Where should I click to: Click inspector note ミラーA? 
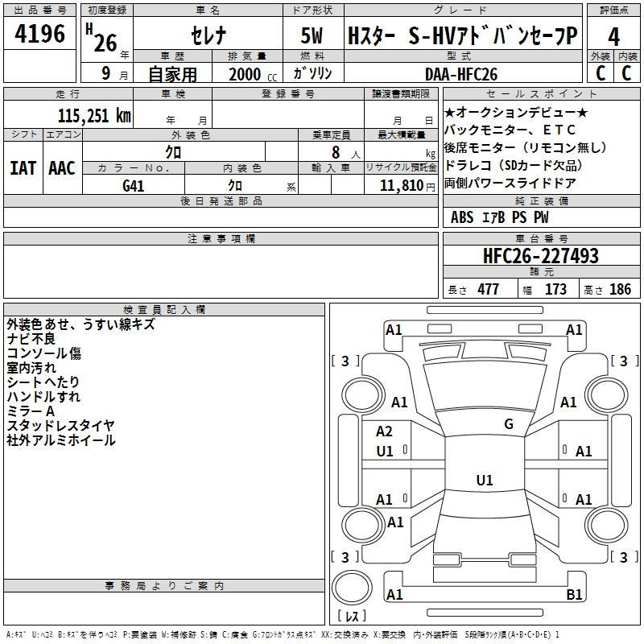pyautogui.click(x=31, y=411)
